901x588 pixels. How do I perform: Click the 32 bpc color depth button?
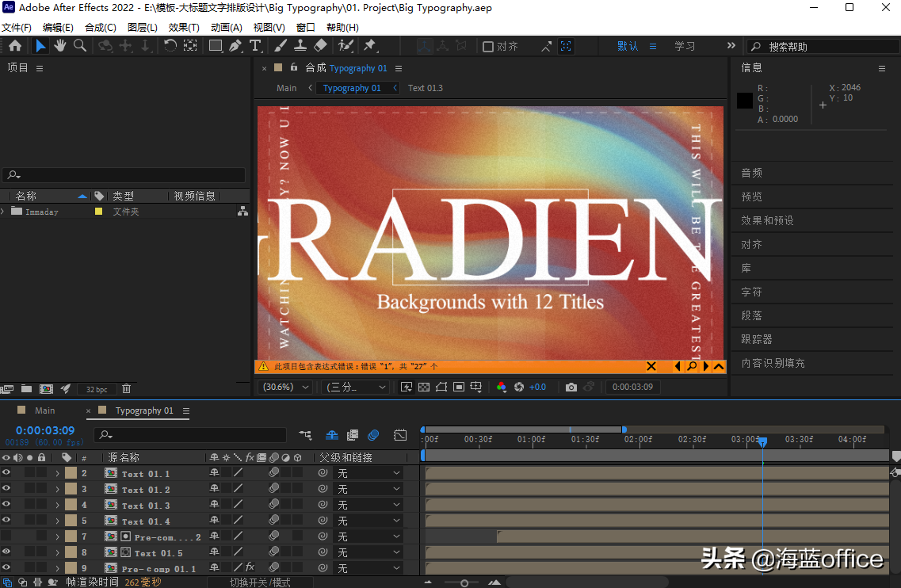pos(97,389)
